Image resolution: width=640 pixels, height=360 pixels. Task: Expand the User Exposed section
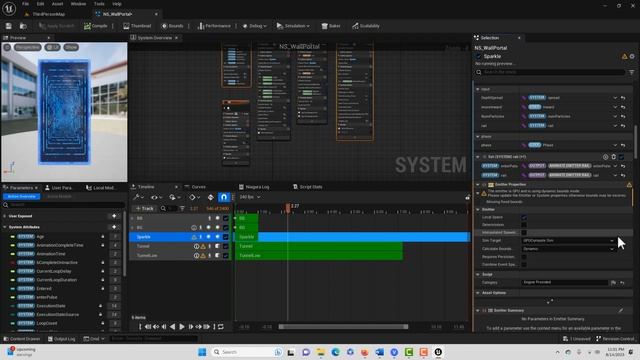(x=5, y=216)
